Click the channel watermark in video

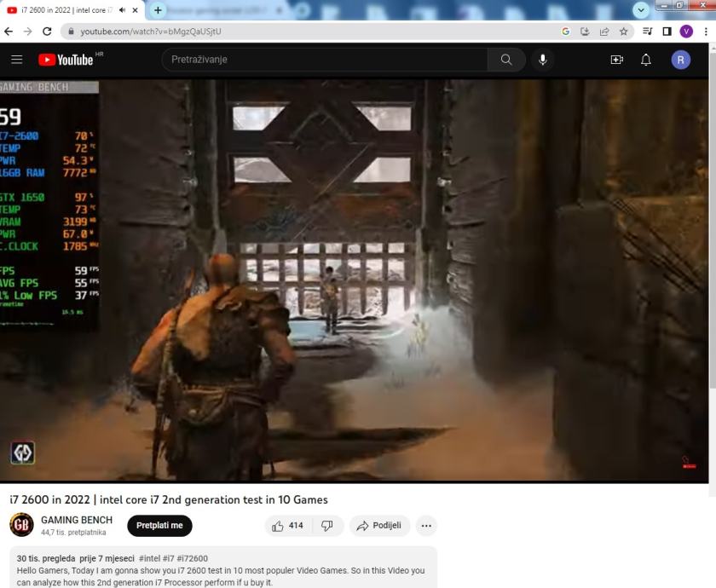22,453
